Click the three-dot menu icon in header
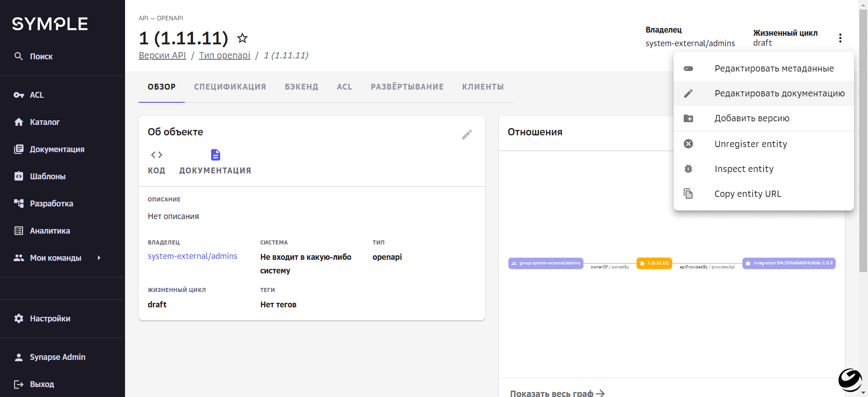This screenshot has width=868, height=397. pyautogui.click(x=840, y=38)
